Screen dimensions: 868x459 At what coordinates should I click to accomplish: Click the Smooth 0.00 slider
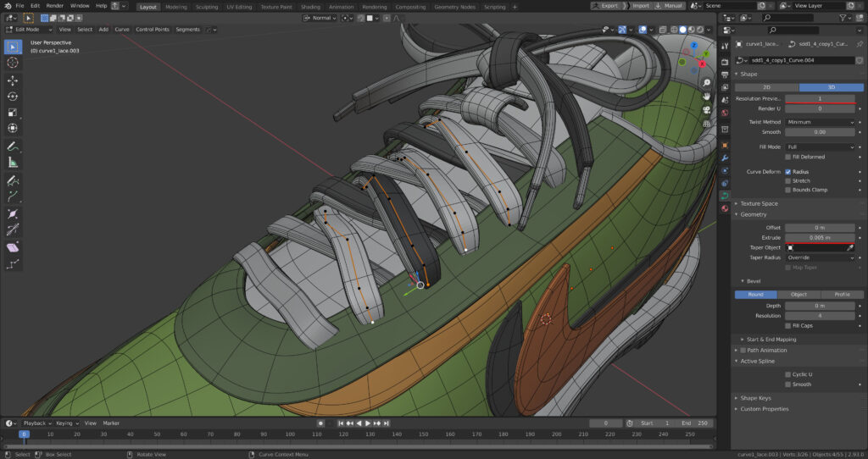click(820, 132)
